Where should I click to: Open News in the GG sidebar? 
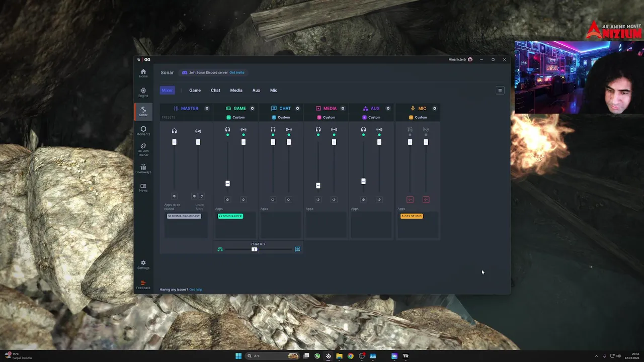(x=143, y=188)
